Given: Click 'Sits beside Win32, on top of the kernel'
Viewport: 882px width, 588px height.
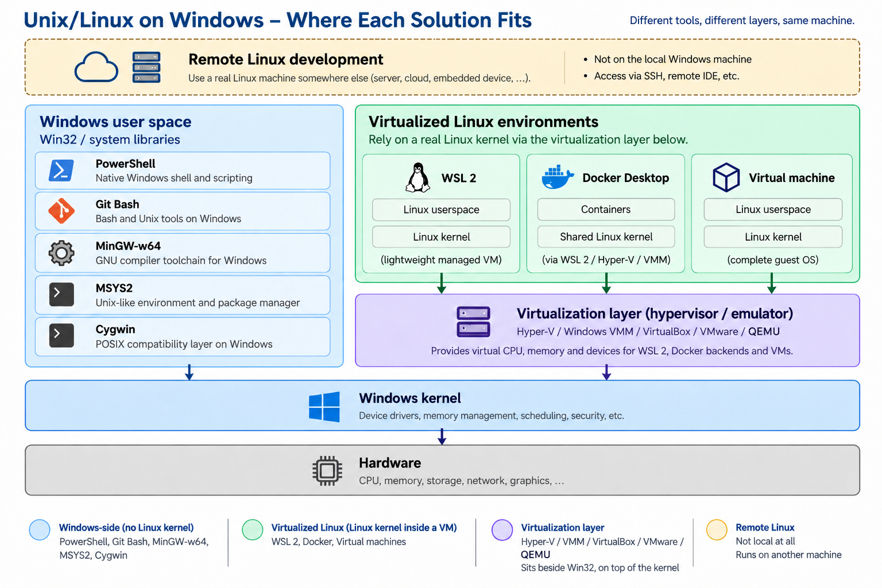Looking at the screenshot, I should pos(599,568).
